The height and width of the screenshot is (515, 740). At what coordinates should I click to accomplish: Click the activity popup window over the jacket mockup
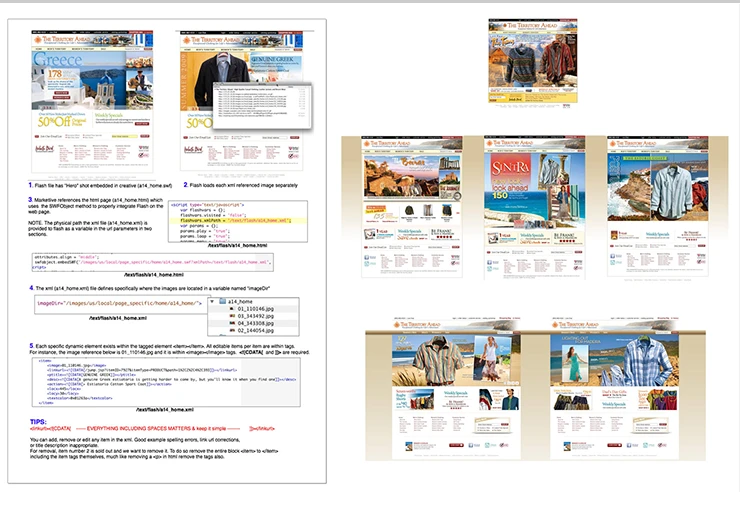point(262,106)
